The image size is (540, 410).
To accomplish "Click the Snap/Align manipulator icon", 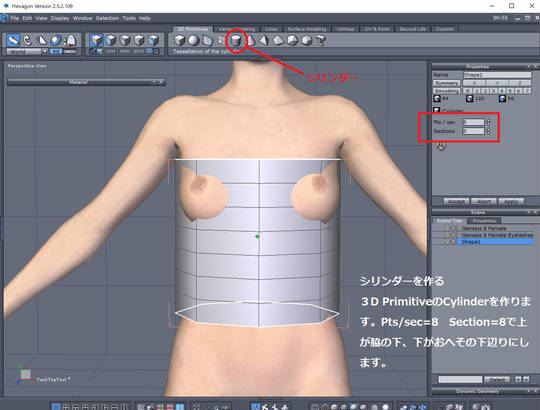I will pyautogui.click(x=70, y=40).
